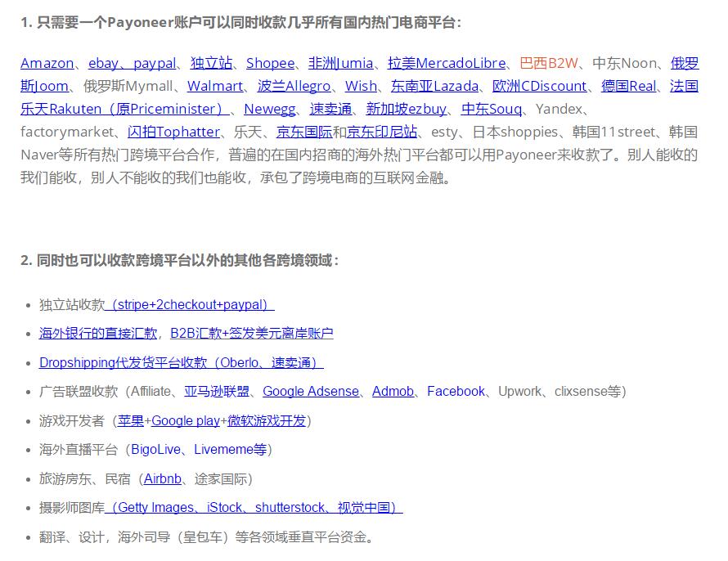Click the 波兰Allegro link
Image resolution: width=728 pixels, height=561 pixels.
click(x=294, y=86)
